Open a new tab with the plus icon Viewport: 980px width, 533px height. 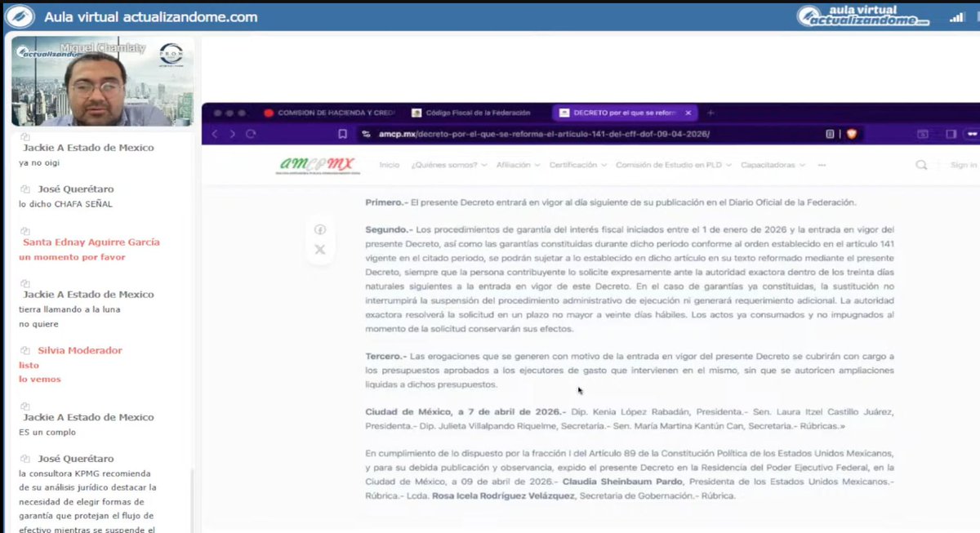pyautogui.click(x=710, y=113)
